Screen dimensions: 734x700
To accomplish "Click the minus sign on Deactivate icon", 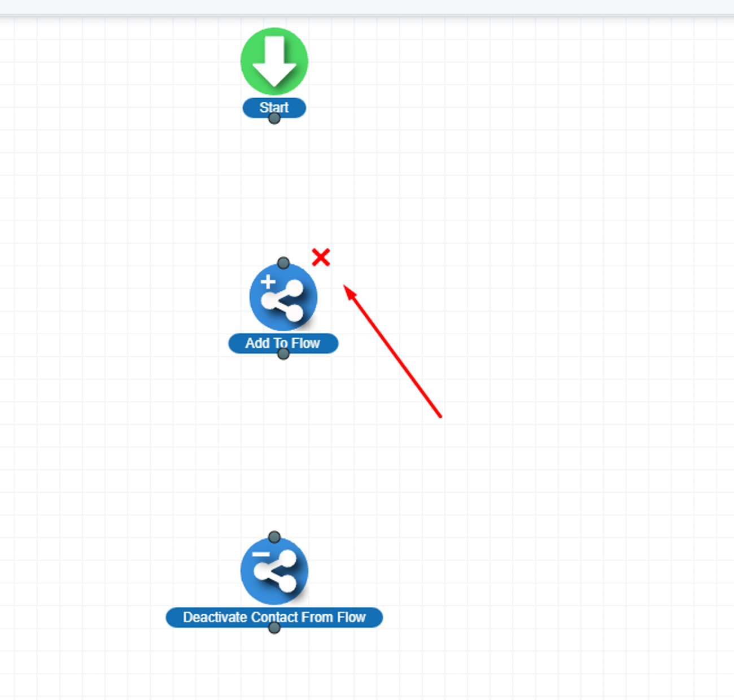I will (260, 555).
